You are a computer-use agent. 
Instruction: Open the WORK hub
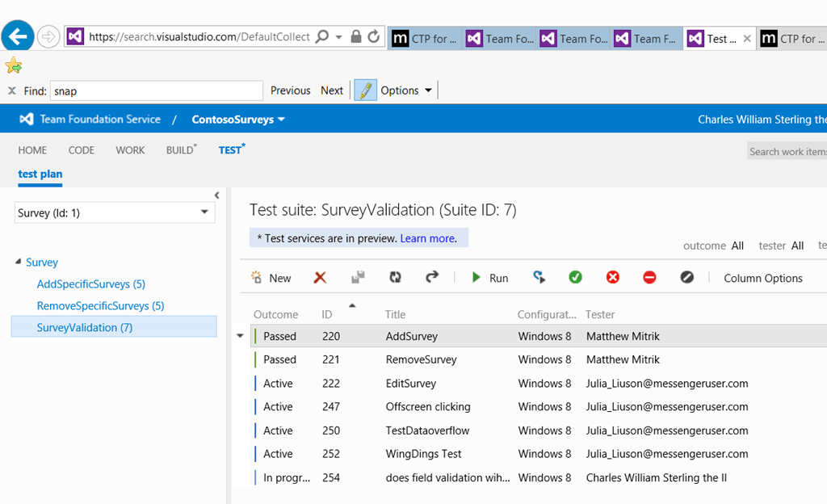130,150
